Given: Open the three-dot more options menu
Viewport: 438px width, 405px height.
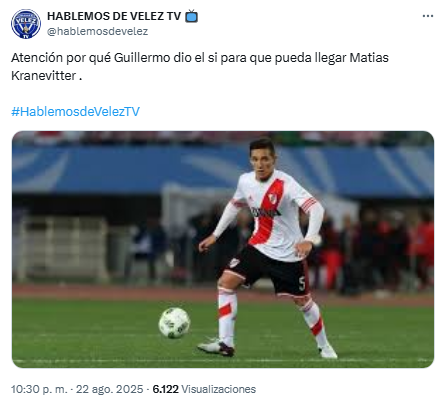Looking at the screenshot, I should 428,16.
